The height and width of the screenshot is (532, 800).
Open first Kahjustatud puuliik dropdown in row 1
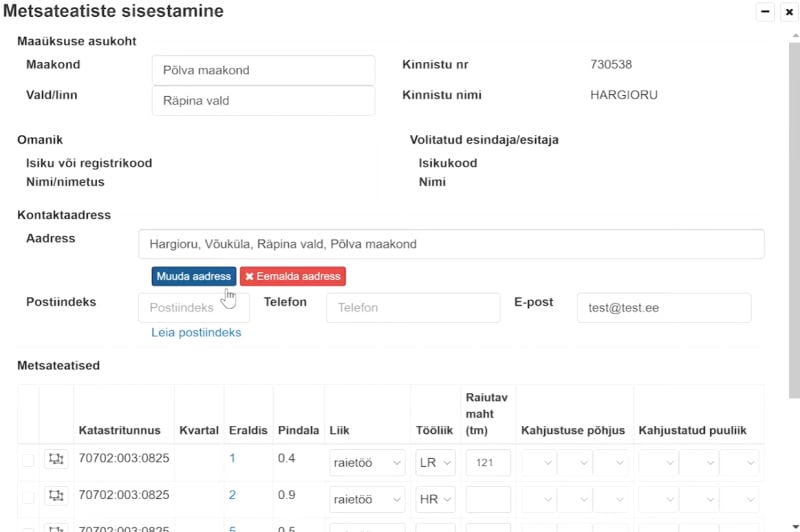tap(657, 463)
